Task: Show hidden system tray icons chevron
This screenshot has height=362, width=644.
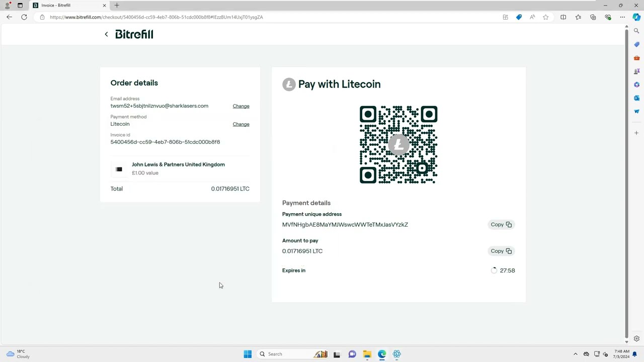Action: (576, 354)
